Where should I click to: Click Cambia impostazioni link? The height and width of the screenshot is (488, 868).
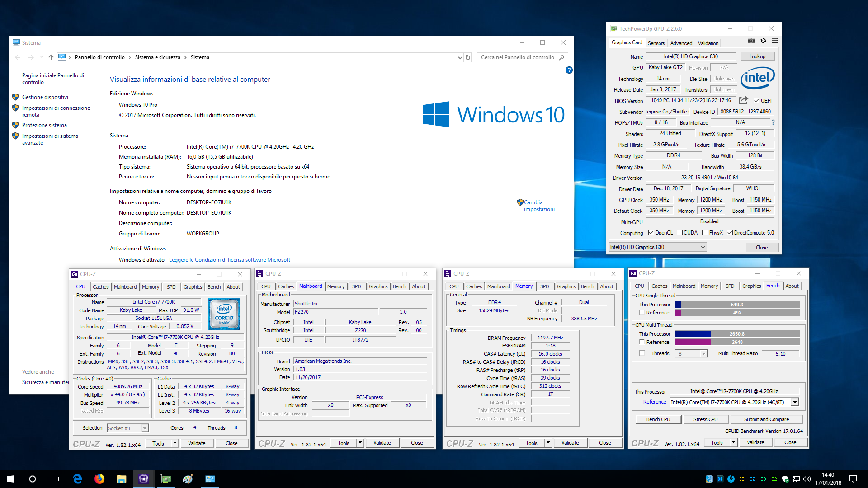(539, 206)
